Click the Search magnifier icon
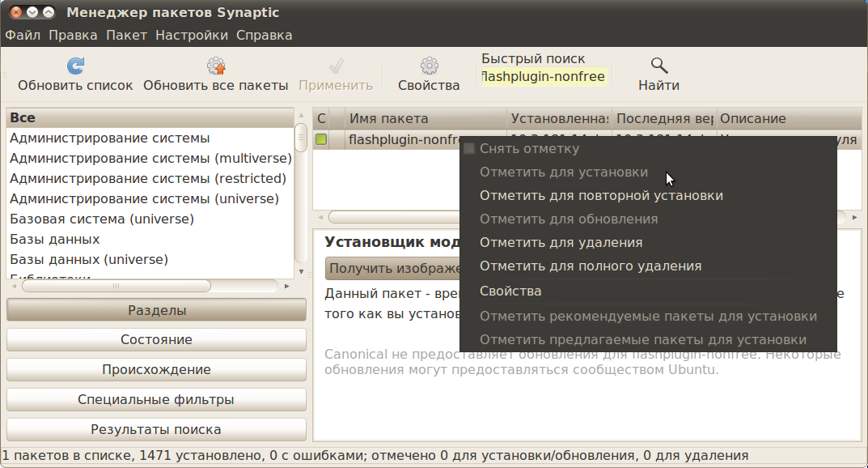Image resolution: width=868 pixels, height=468 pixels. click(x=658, y=66)
